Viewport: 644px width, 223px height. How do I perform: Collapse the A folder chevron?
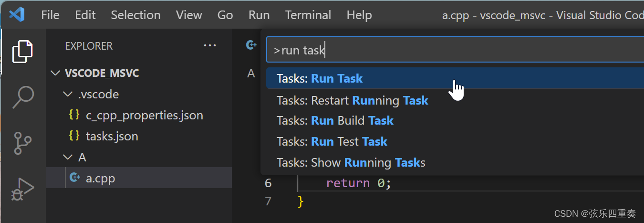tap(68, 157)
